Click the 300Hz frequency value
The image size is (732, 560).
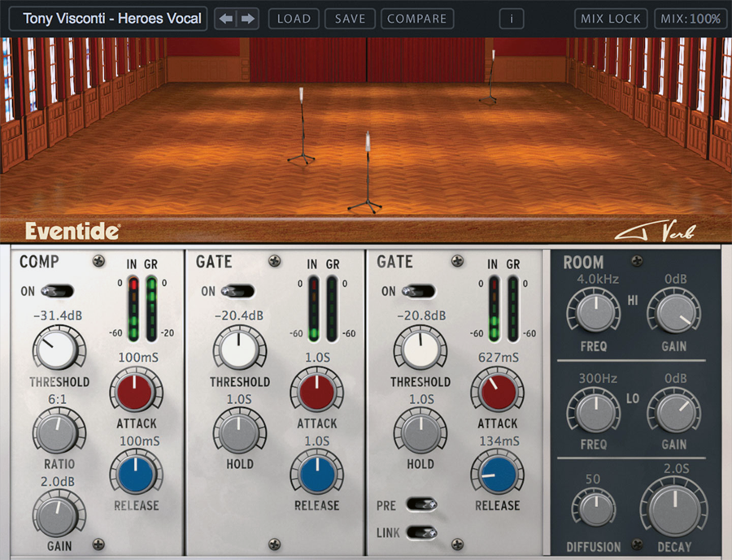pyautogui.click(x=598, y=378)
